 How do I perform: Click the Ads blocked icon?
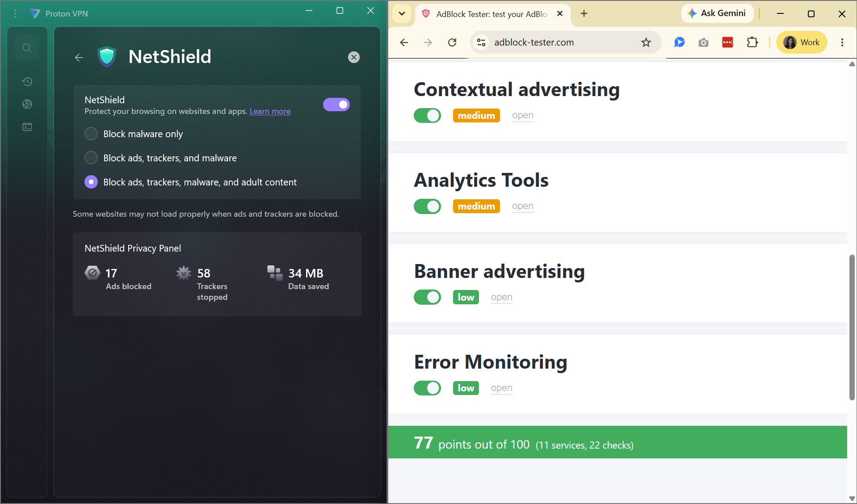coord(92,273)
